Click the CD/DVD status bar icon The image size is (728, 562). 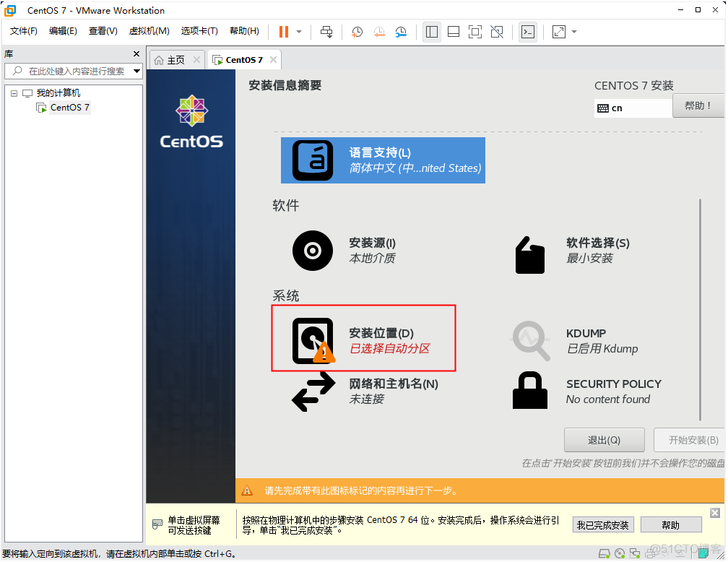click(620, 553)
